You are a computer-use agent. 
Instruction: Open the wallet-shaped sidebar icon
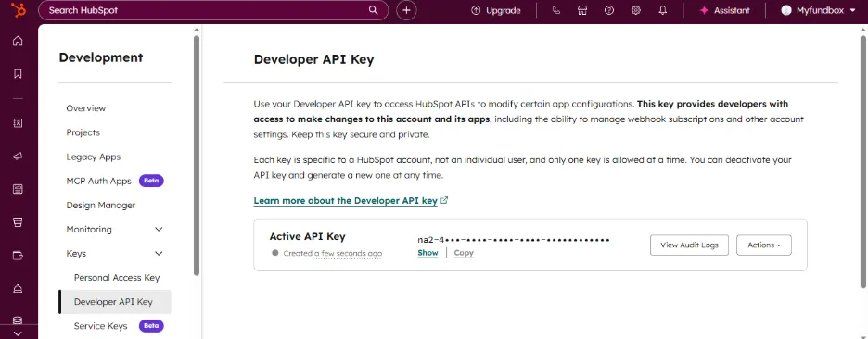point(18,256)
